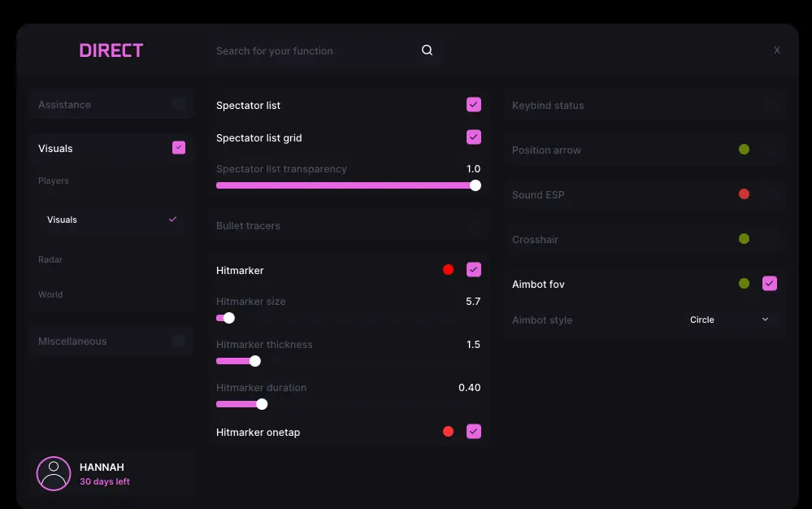The width and height of the screenshot is (812, 509).
Task: Open the Hitmarker red color swatch
Action: point(448,270)
